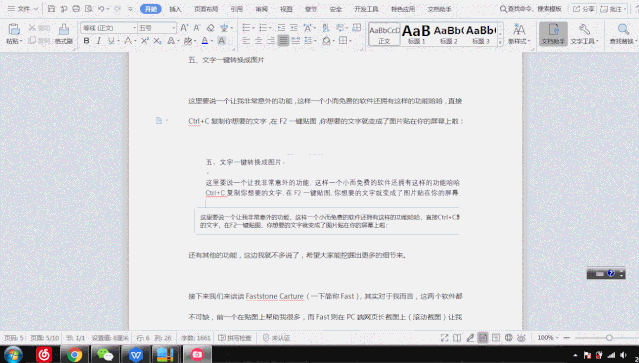
Task: Switch to reading layout in status bar
Action: pos(457,338)
